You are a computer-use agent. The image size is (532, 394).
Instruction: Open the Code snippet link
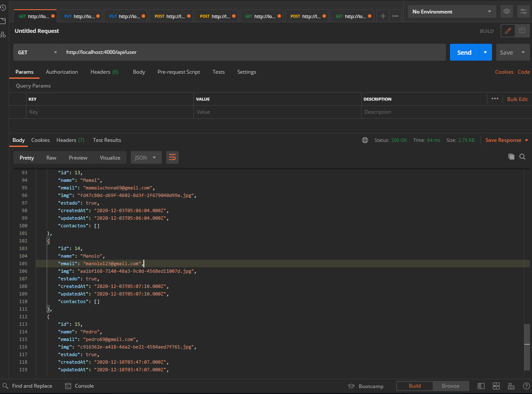(524, 72)
